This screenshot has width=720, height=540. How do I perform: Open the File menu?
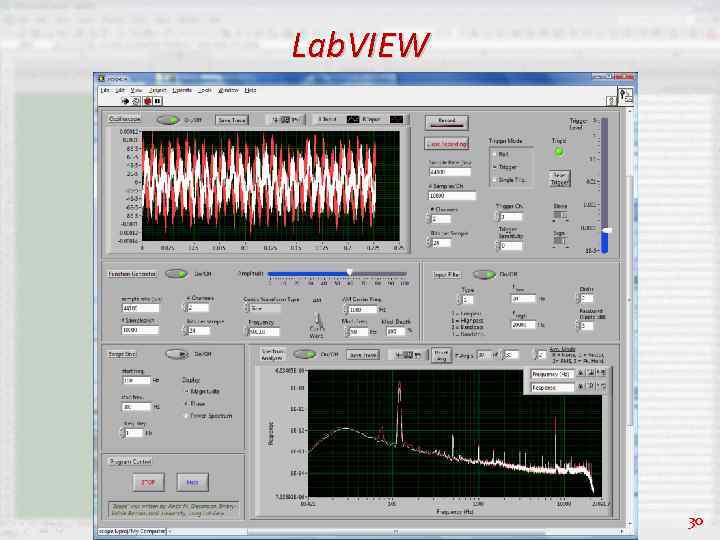105,90
